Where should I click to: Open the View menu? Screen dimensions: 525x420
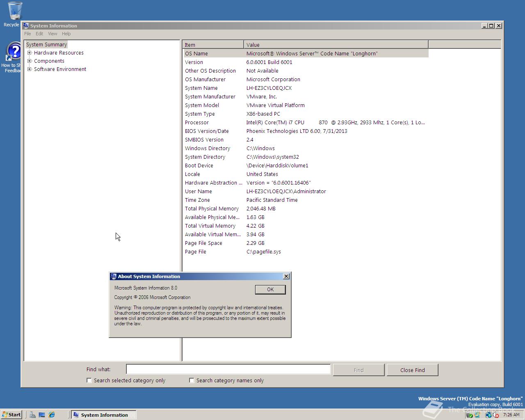[x=52, y=34]
